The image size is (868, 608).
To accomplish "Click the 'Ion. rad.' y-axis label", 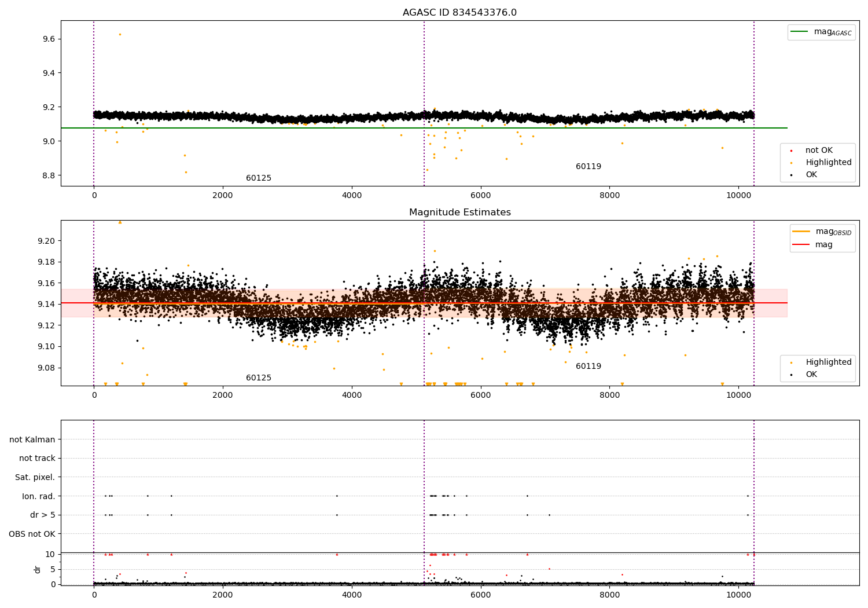I will [39, 496].
